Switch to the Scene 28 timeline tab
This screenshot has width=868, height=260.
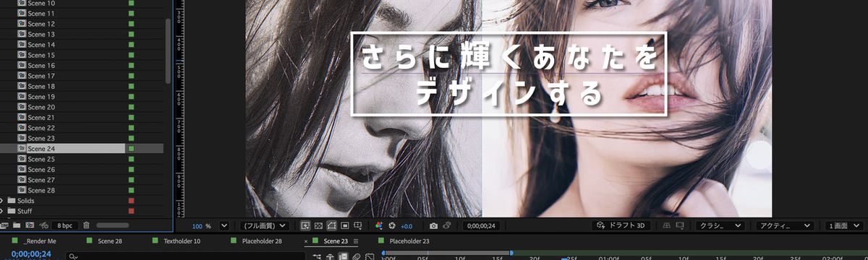[x=110, y=241]
